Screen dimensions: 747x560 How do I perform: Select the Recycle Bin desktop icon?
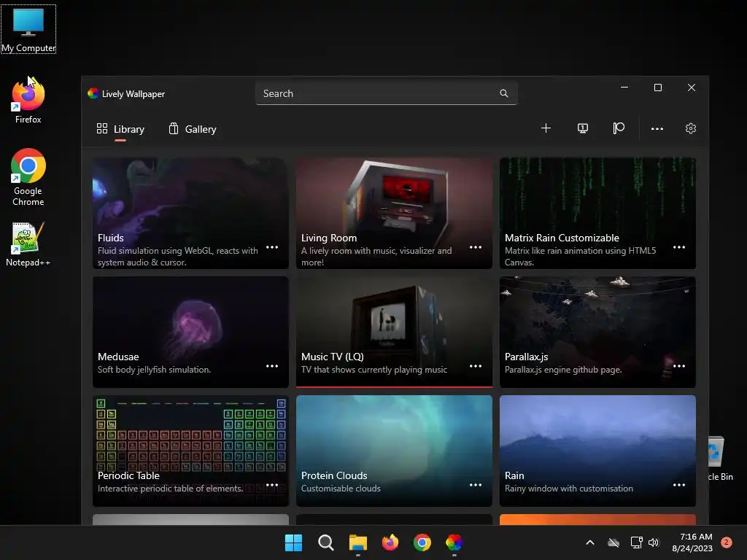tap(720, 459)
